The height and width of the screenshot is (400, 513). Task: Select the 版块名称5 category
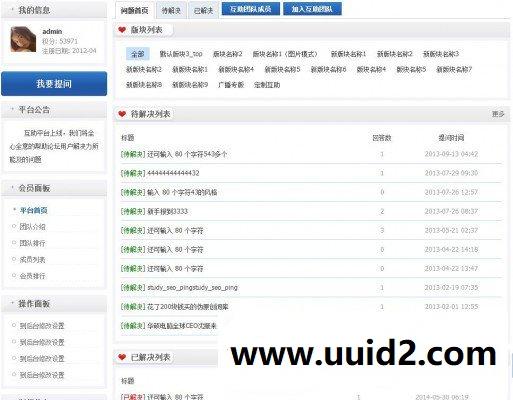click(x=411, y=69)
